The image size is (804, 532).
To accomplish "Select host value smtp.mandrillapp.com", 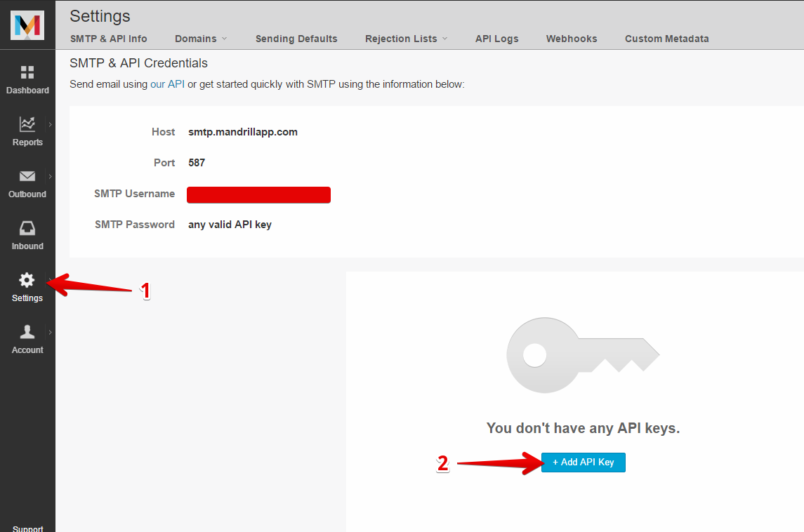I will coord(242,132).
